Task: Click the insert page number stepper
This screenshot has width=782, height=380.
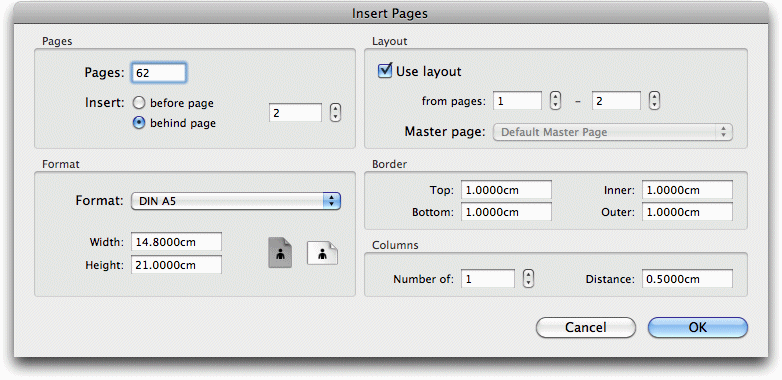Action: point(336,113)
